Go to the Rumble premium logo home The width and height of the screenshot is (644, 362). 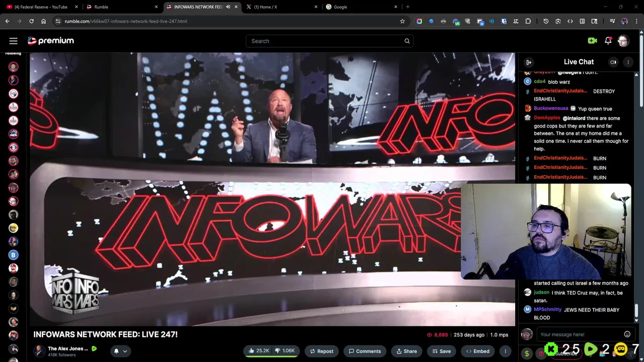coord(51,41)
